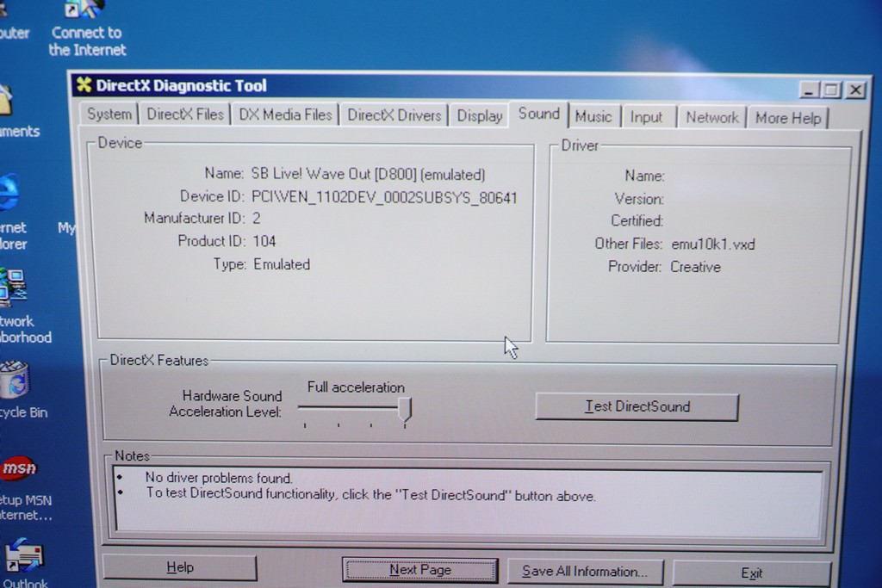Screen dimensions: 882x588
Task: Open the More Help tab
Action: tap(787, 118)
